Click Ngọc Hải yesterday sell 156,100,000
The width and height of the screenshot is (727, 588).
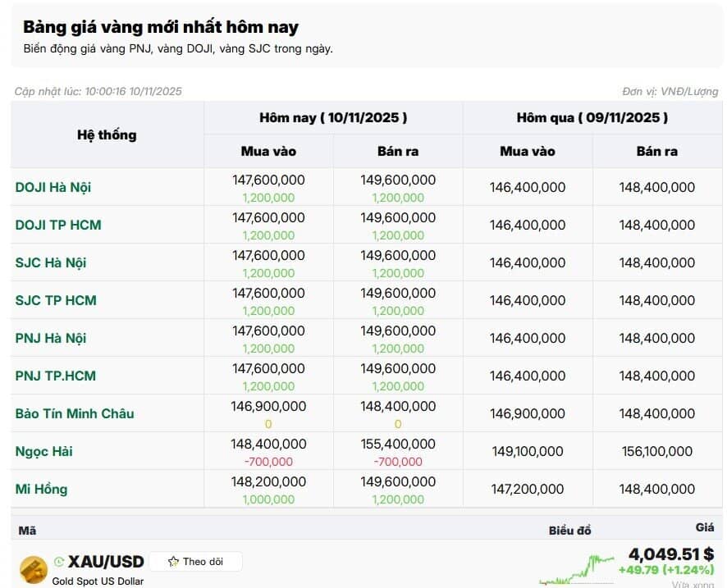click(657, 451)
